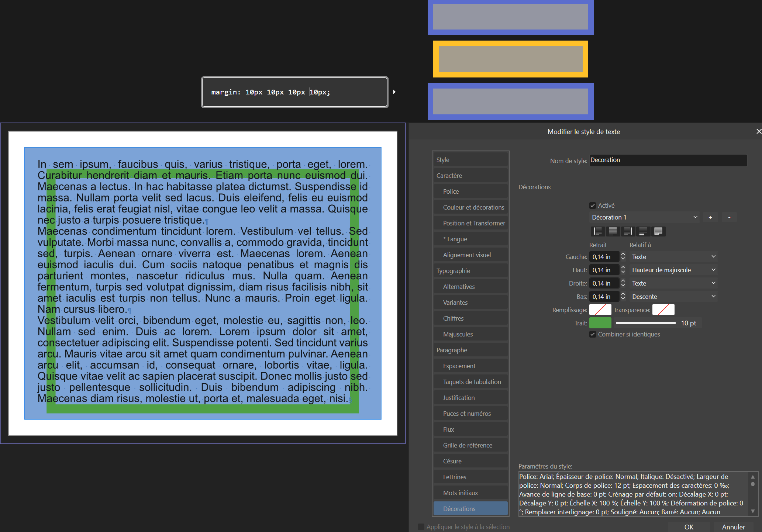This screenshot has height=532, width=762.
Task: Remove the decoration with the minus button
Action: [x=729, y=217]
